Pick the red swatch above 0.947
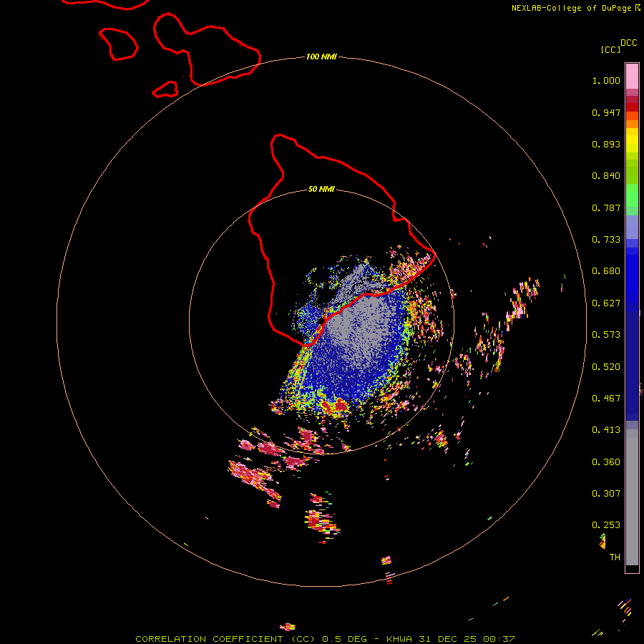The height and width of the screenshot is (644, 644). [632, 107]
